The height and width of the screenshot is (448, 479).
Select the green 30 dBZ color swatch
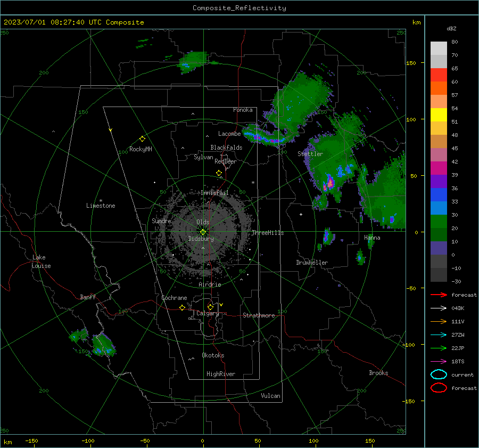coord(439,221)
